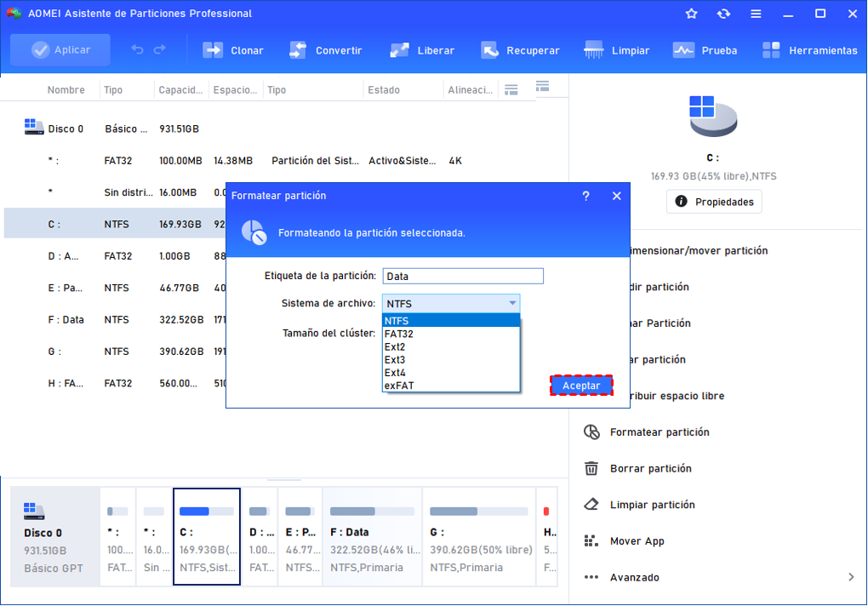Click the undo arrow icon
Screen dimensions: 868x606
pos(136,50)
